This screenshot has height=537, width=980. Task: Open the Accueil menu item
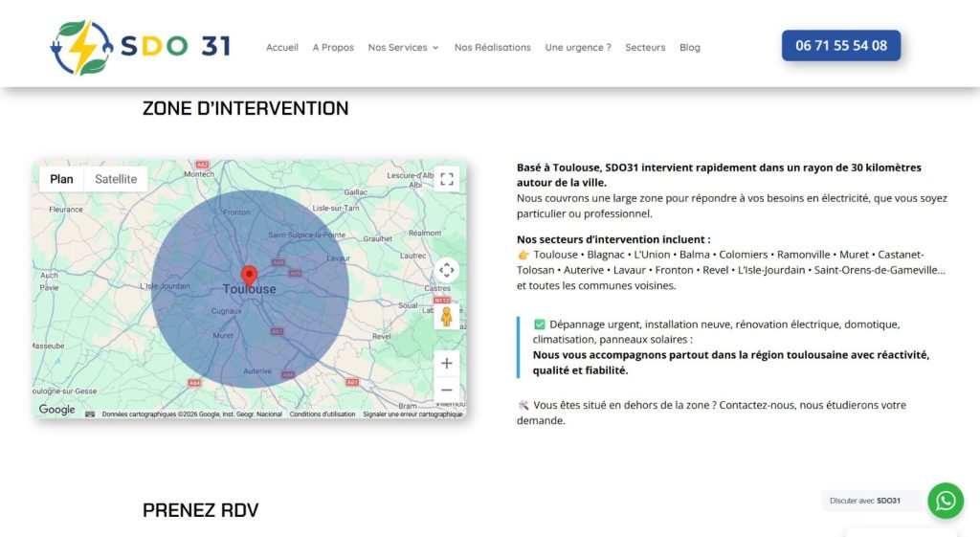(282, 48)
